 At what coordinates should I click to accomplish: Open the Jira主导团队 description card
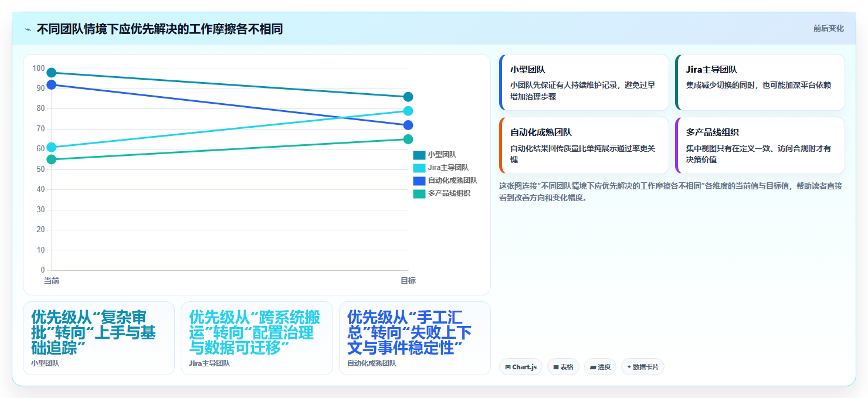click(760, 83)
